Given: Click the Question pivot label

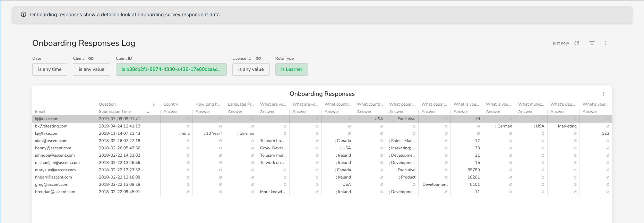Looking at the screenshot, I should click(107, 104).
